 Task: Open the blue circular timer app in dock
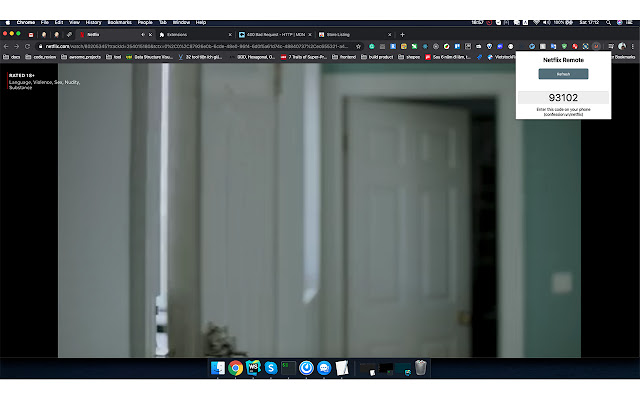(x=307, y=368)
